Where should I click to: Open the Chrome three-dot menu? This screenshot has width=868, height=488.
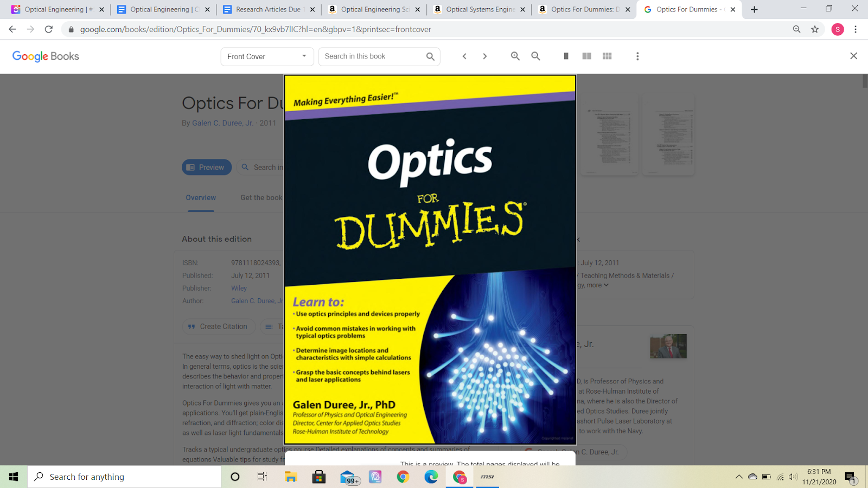856,29
